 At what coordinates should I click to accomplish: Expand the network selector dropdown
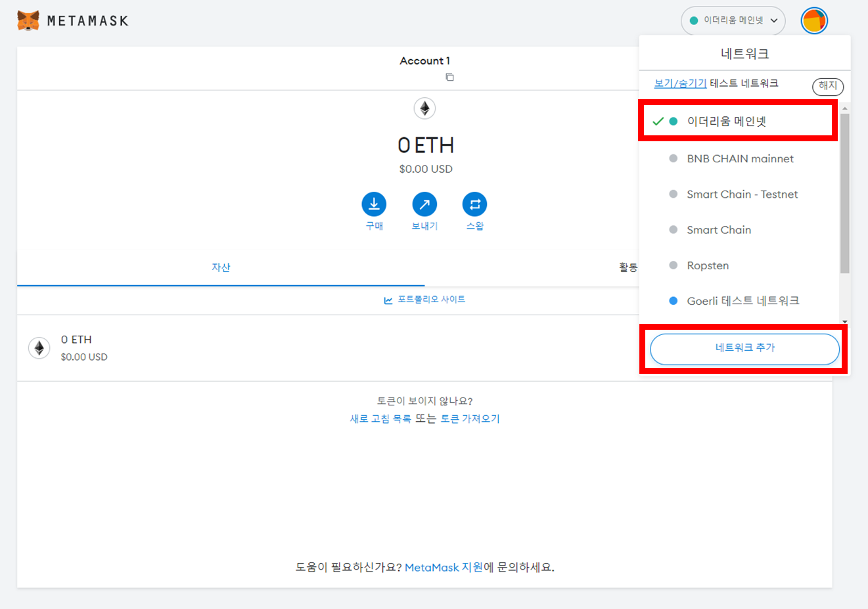(x=733, y=21)
